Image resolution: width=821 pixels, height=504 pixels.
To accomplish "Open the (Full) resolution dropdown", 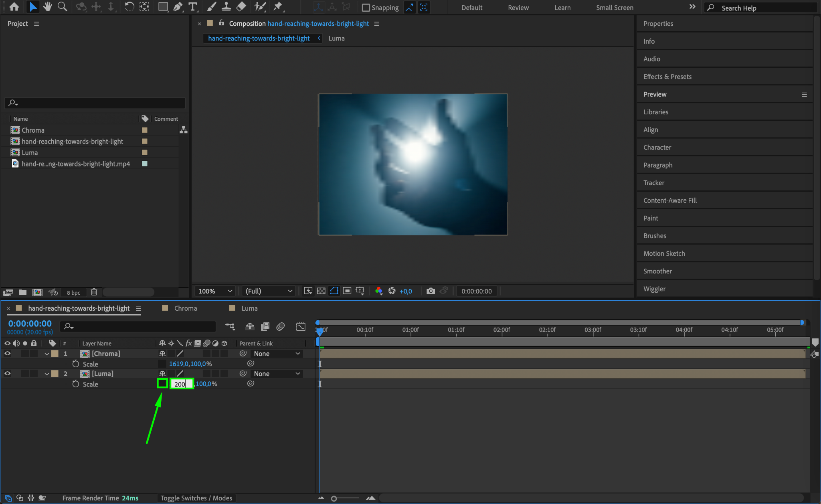I will coord(269,291).
